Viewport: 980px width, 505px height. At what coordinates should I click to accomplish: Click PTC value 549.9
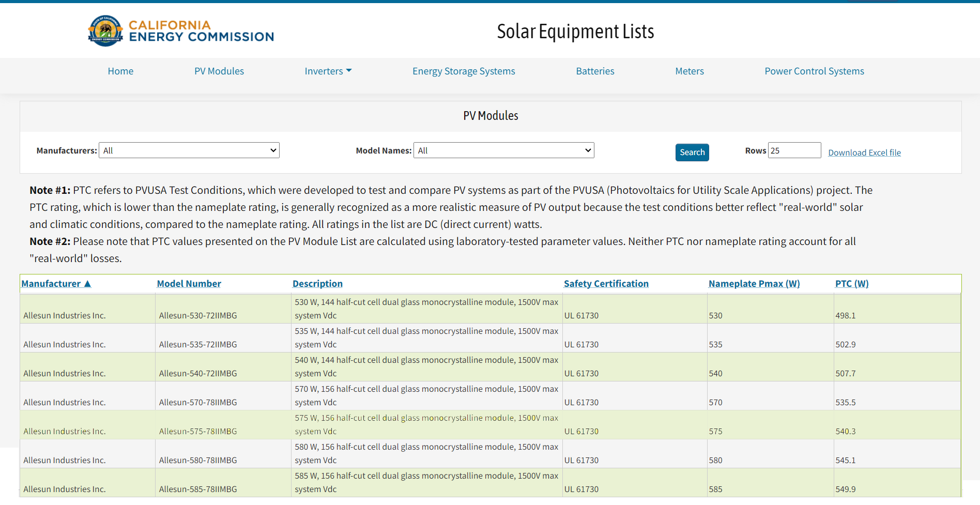(846, 489)
